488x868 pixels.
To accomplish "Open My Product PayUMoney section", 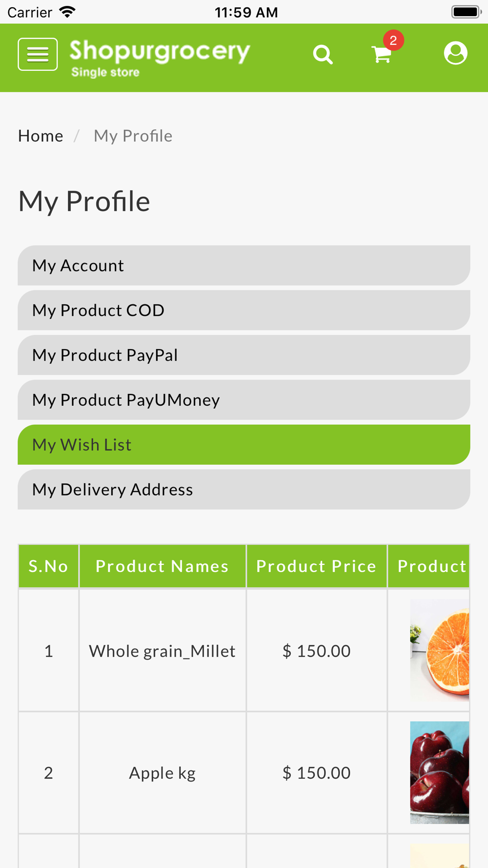I will click(x=244, y=400).
